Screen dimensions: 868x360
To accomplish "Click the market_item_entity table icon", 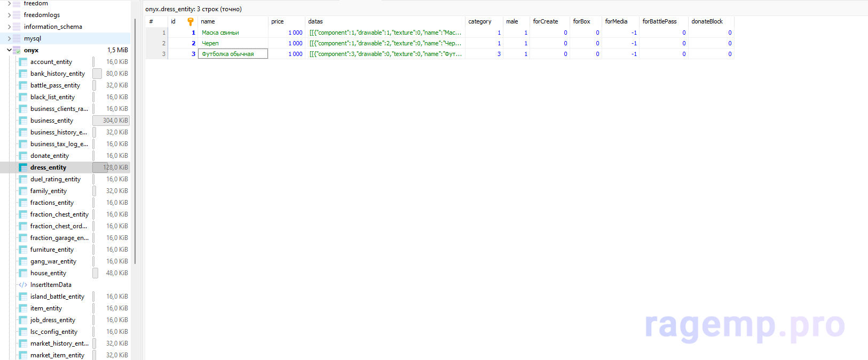I will 23,355.
